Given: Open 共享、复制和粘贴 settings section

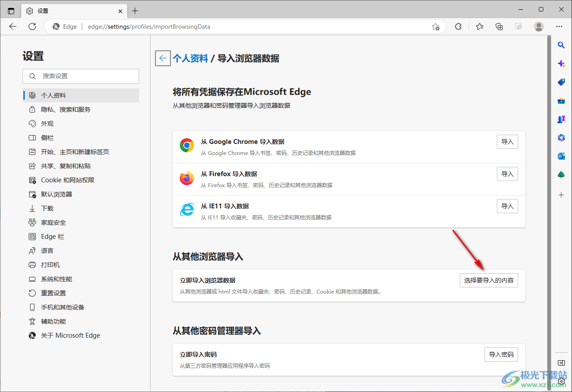Looking at the screenshot, I should pos(81,166).
